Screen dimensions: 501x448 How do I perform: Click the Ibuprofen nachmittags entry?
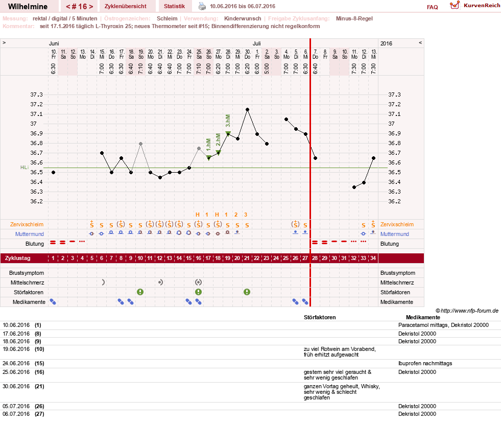[x=425, y=363]
